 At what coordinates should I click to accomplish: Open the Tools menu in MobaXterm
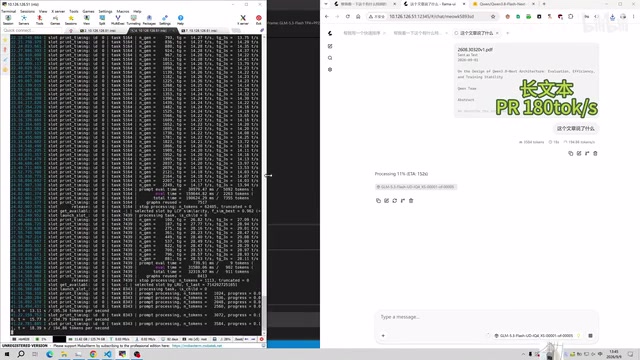pyautogui.click(x=74, y=11)
